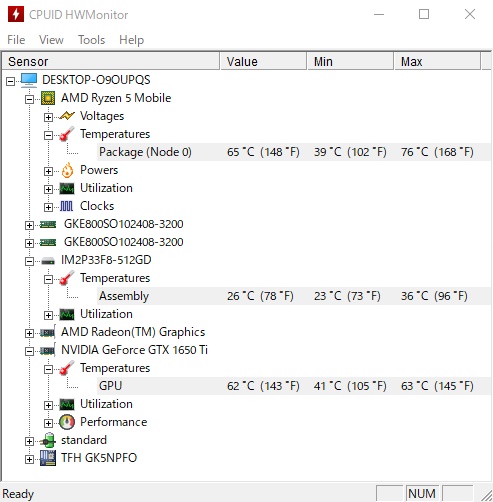This screenshot has width=493, height=502.
Task: Open the Tools menu
Action: click(x=91, y=40)
